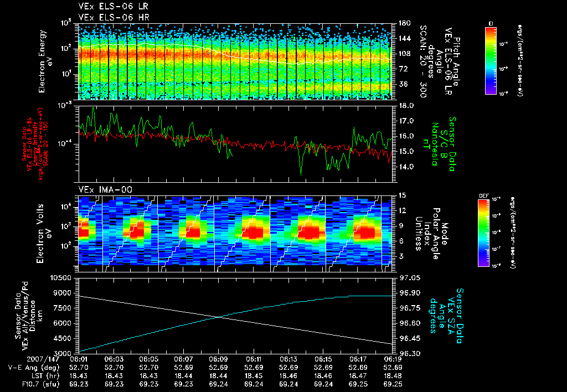Click the "F10.7 (sfu)" row label
The image size is (567, 392).
click(40, 384)
